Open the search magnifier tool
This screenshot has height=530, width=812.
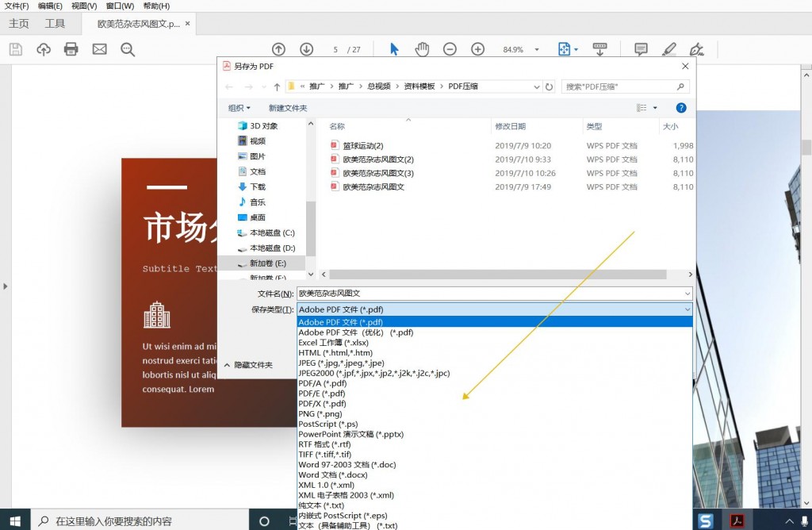[128, 49]
